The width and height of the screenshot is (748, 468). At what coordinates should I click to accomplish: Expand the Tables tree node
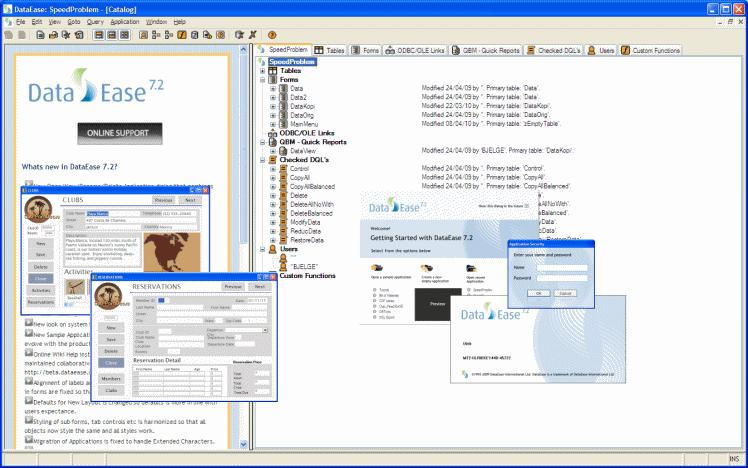(x=262, y=71)
